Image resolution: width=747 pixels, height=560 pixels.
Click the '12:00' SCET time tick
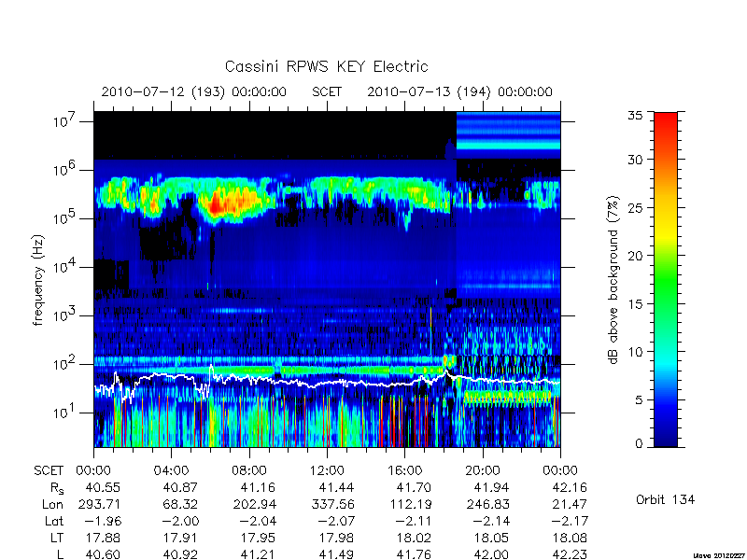click(x=327, y=470)
